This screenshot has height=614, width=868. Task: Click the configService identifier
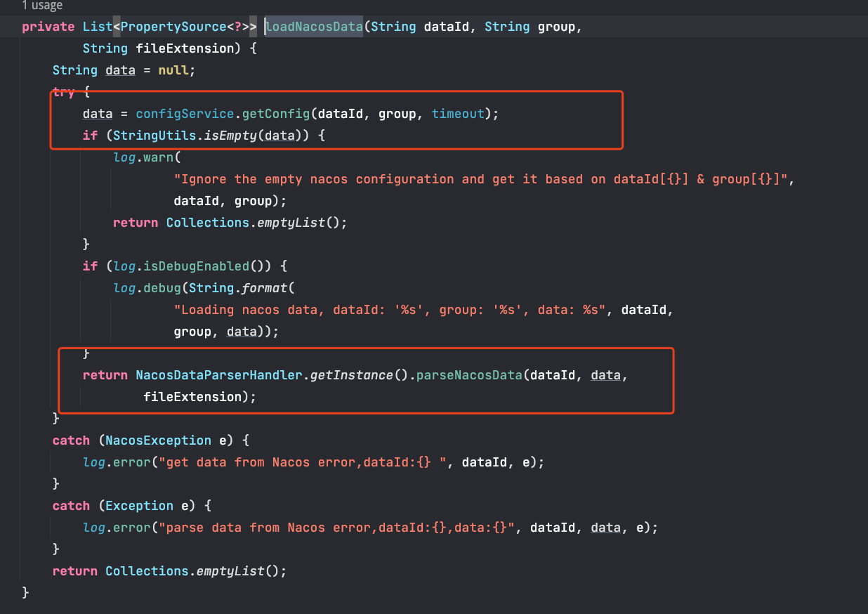(x=185, y=114)
